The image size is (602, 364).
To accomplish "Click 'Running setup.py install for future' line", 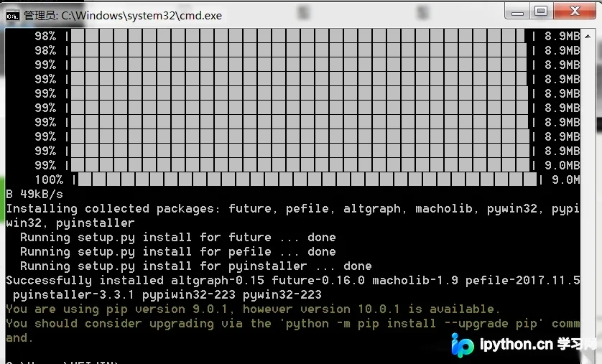I will (177, 238).
